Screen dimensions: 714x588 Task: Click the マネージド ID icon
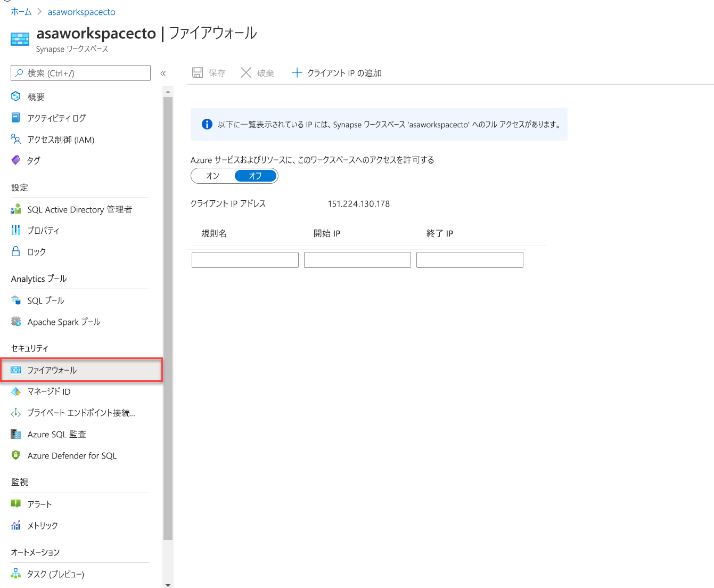(15, 391)
